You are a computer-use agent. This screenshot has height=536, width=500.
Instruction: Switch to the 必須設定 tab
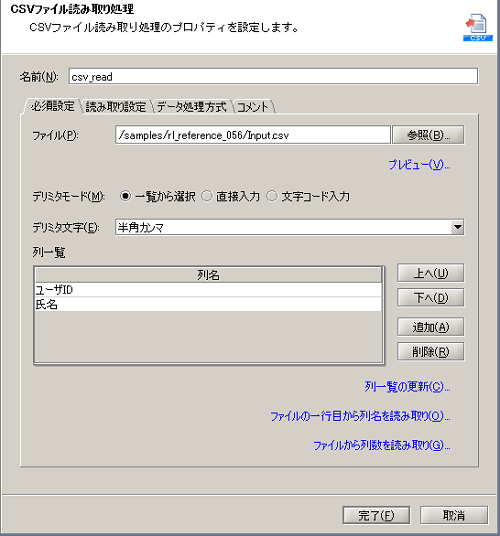52,107
